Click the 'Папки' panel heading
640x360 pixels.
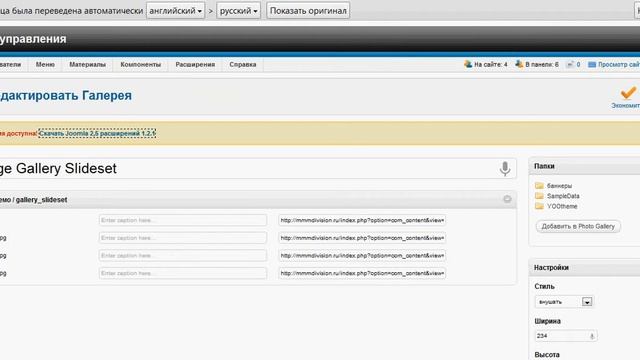pos(544,166)
